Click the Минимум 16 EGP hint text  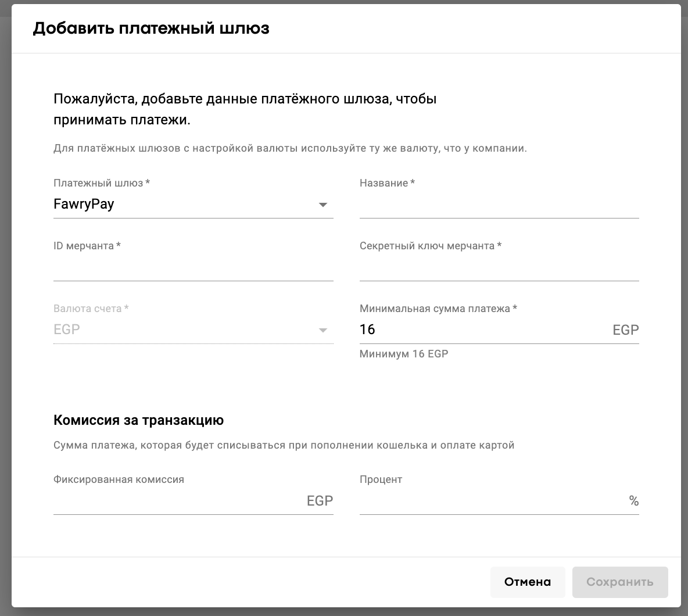point(404,353)
